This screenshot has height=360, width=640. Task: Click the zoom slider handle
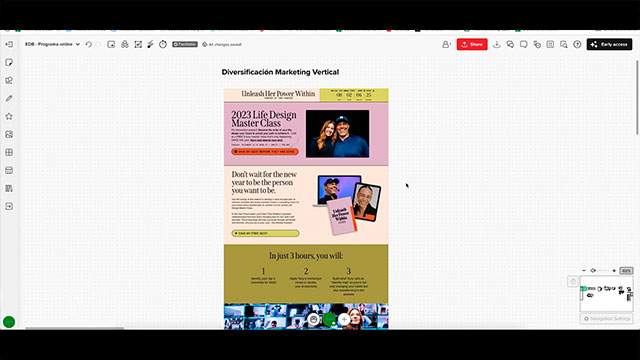[593, 271]
